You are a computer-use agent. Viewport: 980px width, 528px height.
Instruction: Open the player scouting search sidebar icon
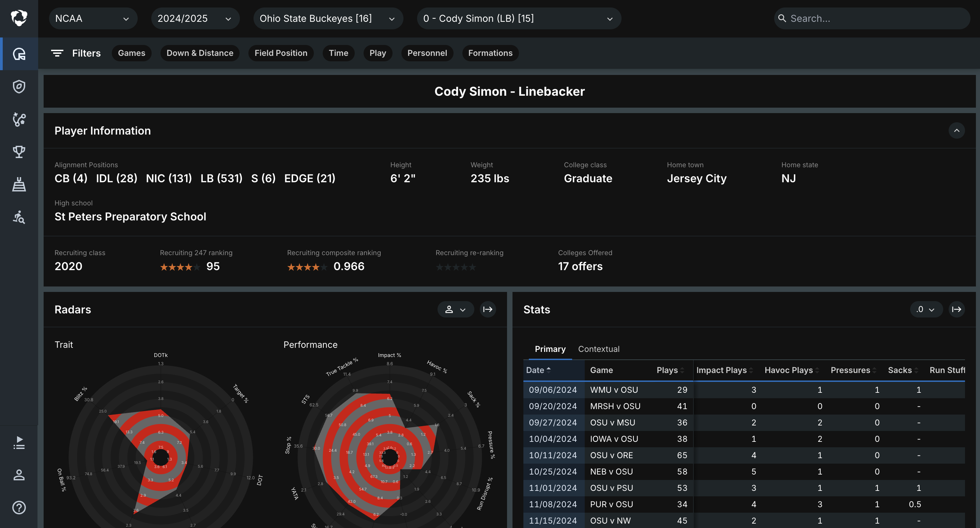click(x=19, y=218)
